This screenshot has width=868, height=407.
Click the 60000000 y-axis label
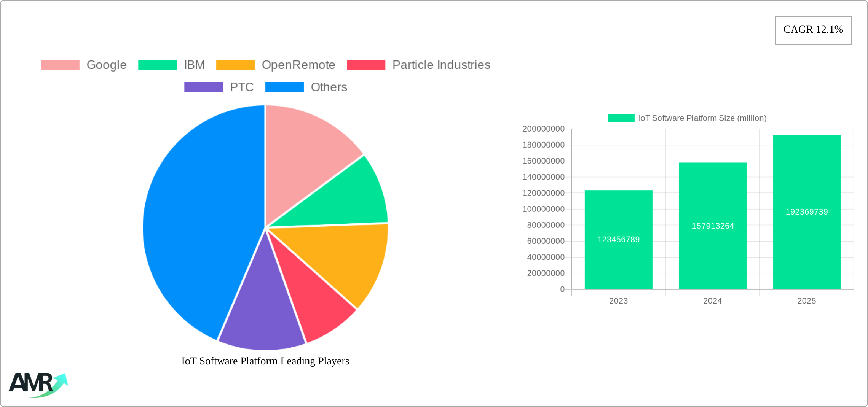(x=546, y=241)
